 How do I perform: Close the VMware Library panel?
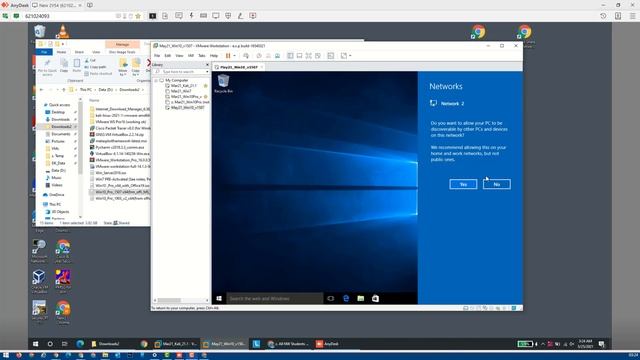tap(207, 65)
